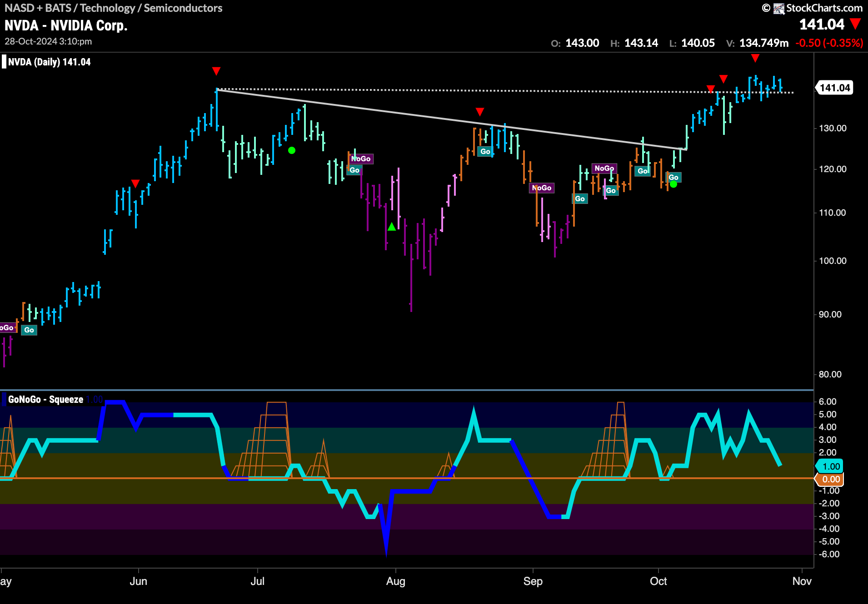Click the GoNoGo - Squeeze indicator label
The image size is (868, 604).
[x=45, y=400]
